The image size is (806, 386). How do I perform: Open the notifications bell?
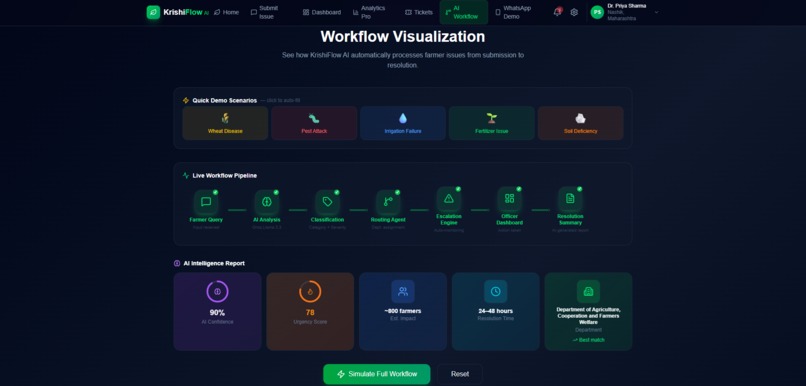(x=557, y=12)
